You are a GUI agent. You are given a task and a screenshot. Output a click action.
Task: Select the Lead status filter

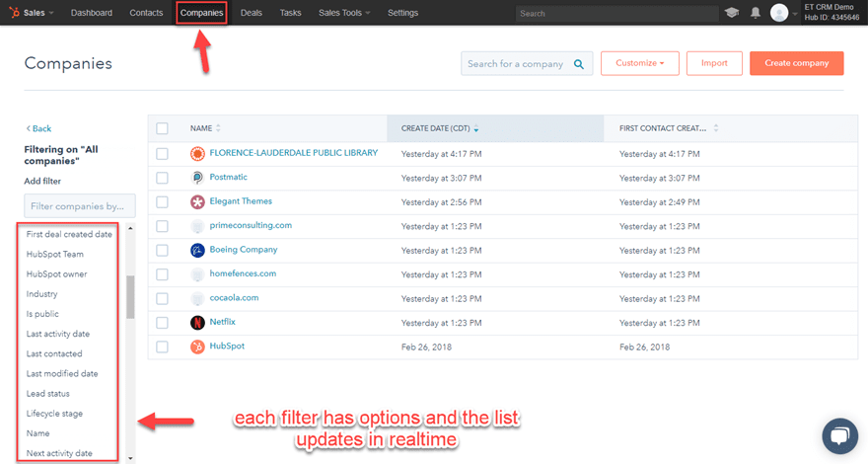pos(47,394)
